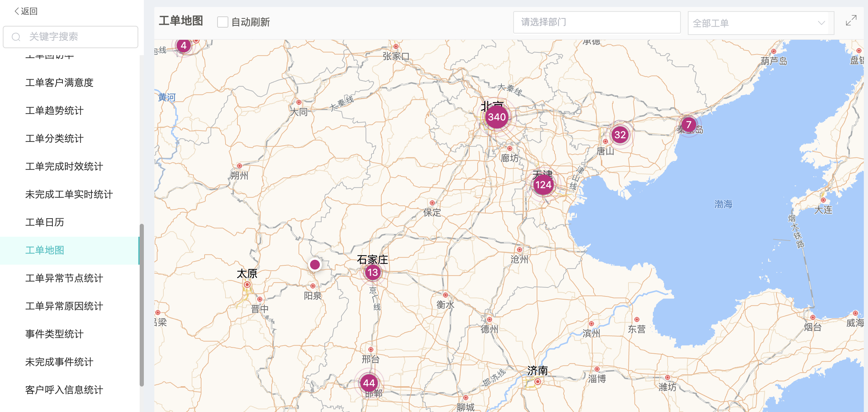
Task: Click the Zhangjiakou city dot
Action: tap(396, 46)
